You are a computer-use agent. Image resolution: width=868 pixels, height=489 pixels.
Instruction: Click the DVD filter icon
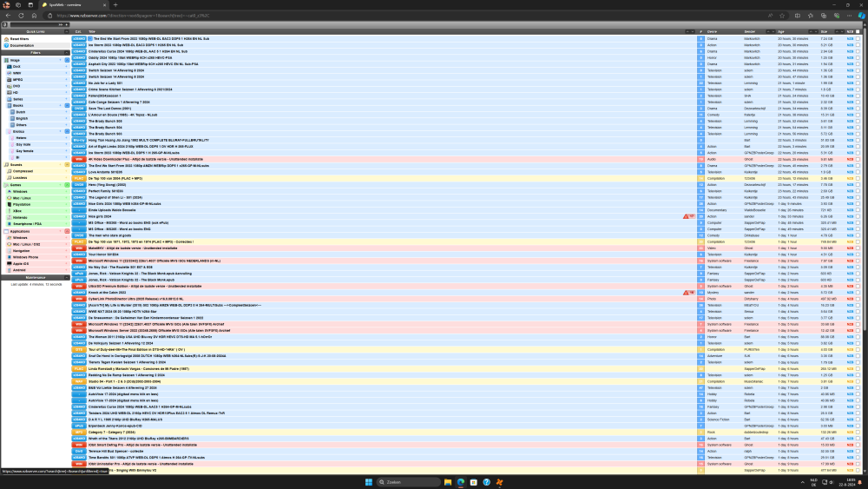pos(10,86)
